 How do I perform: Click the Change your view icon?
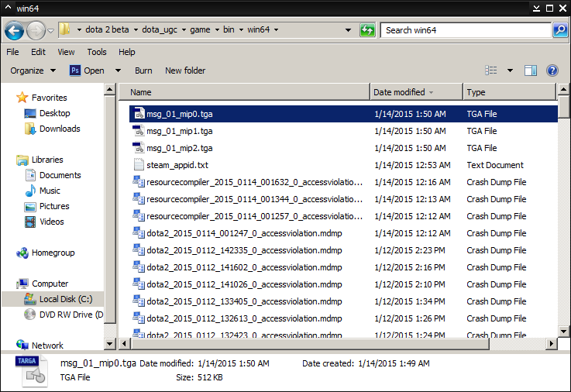[491, 70]
